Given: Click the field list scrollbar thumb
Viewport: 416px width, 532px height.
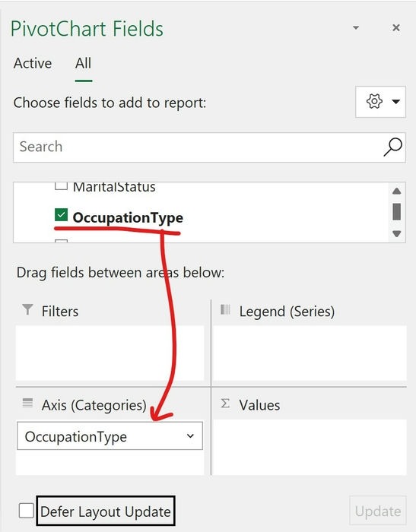Looking at the screenshot, I should 397,212.
